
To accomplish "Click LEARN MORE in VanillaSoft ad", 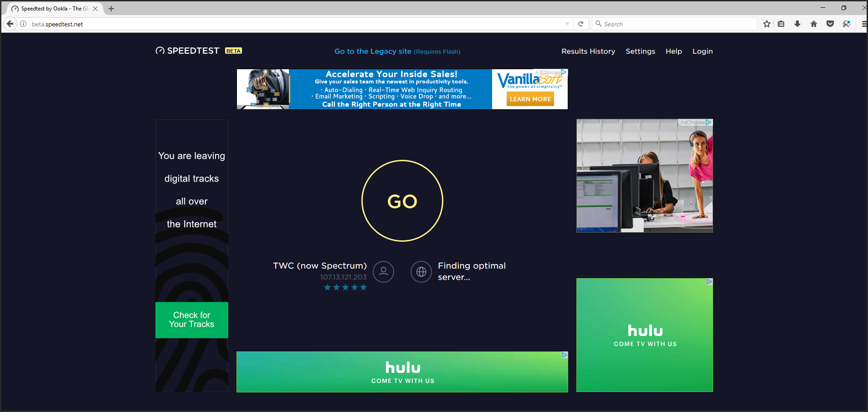I will 530,99.
